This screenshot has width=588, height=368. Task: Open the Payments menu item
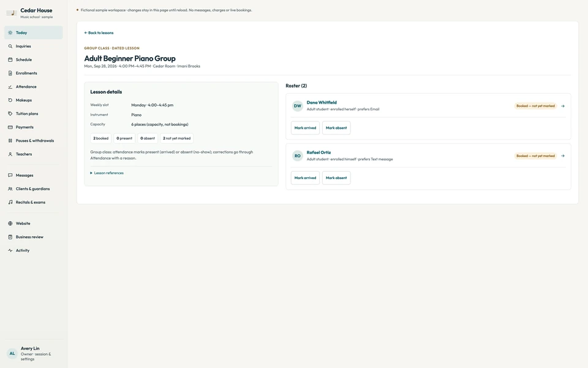33,128
